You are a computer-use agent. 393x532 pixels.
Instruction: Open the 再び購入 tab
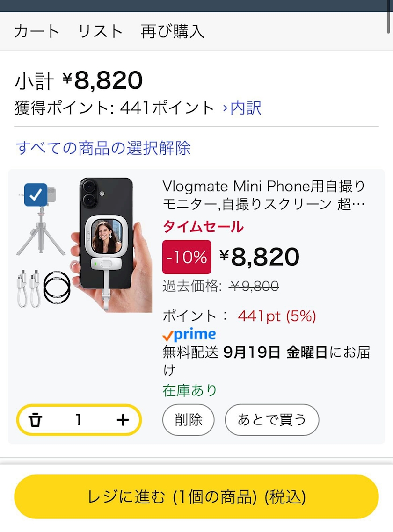point(173,31)
